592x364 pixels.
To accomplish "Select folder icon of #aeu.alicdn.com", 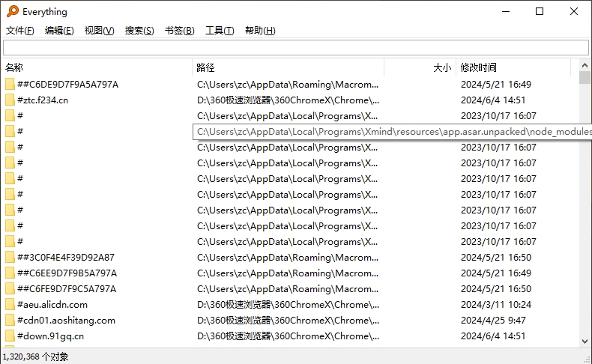I will pyautogui.click(x=10, y=304).
